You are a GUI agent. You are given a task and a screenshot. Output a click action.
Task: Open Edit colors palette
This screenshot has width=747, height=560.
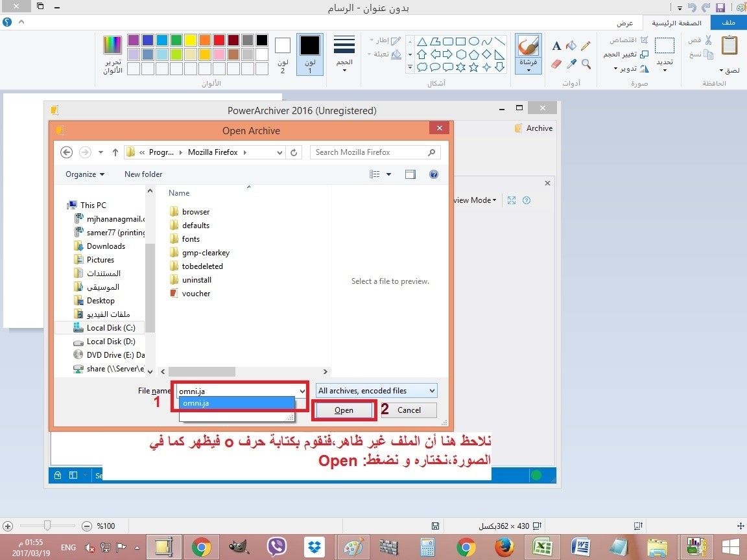tap(113, 54)
